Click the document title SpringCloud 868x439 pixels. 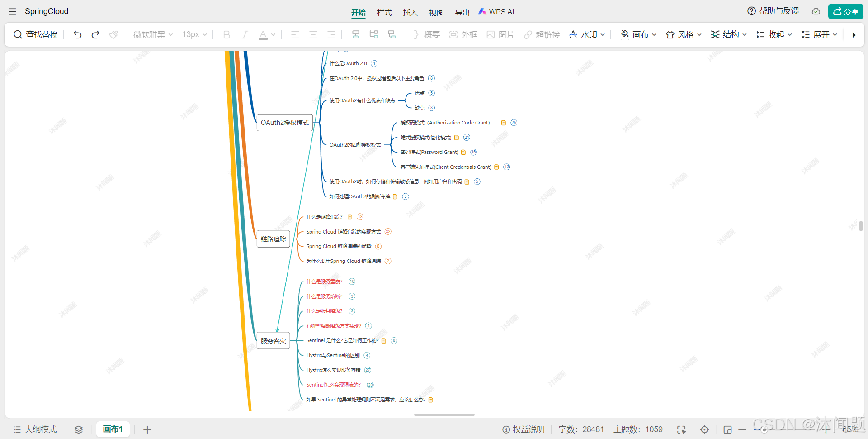coord(47,11)
